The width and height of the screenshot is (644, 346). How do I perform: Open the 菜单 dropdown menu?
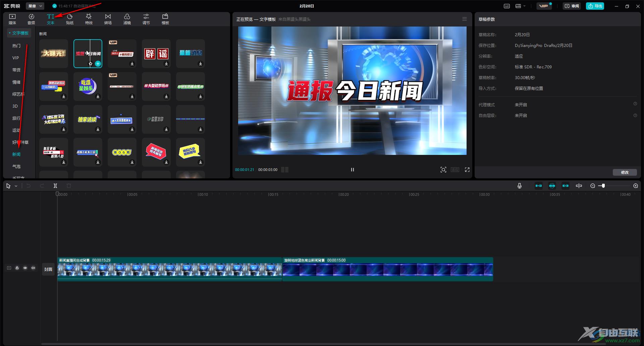point(35,6)
